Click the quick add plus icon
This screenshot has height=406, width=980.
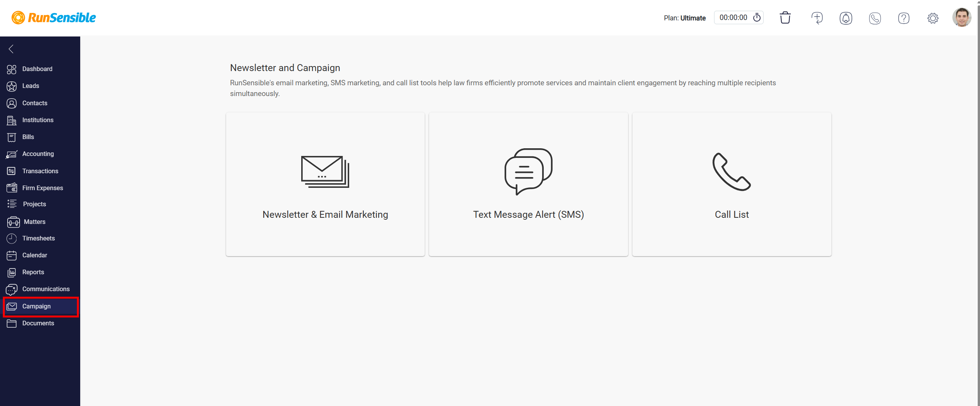pos(817,18)
